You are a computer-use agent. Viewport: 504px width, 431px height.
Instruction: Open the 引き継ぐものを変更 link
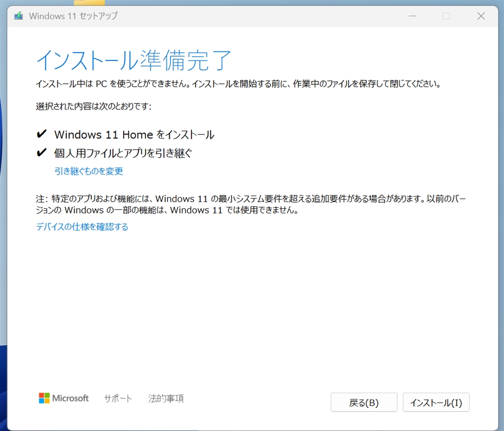click(x=89, y=171)
